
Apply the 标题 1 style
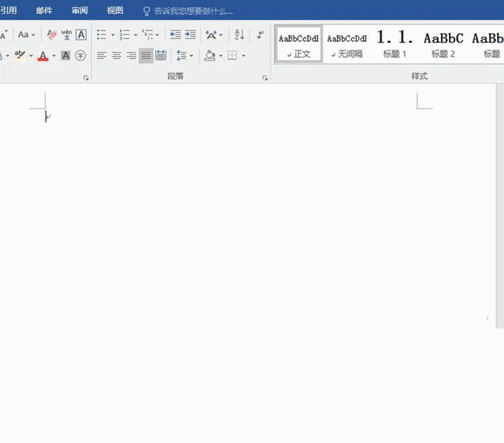395,45
